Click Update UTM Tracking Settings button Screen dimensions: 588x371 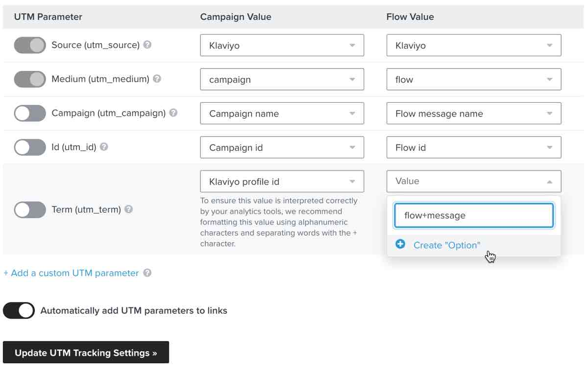pyautogui.click(x=86, y=352)
